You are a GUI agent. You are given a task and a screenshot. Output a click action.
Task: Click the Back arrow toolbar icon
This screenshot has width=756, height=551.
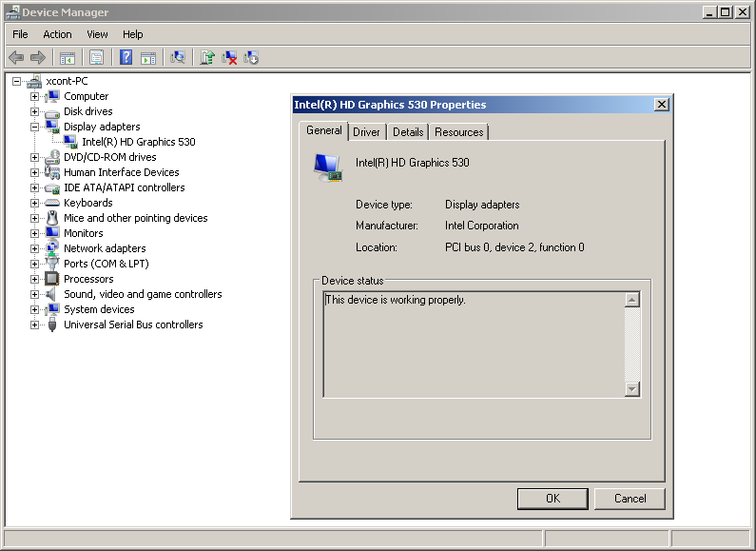[x=16, y=58]
